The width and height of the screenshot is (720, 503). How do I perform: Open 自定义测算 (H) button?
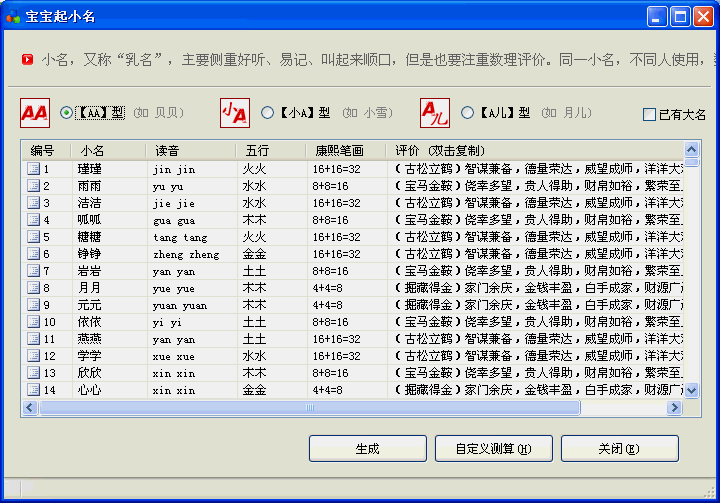(494, 448)
